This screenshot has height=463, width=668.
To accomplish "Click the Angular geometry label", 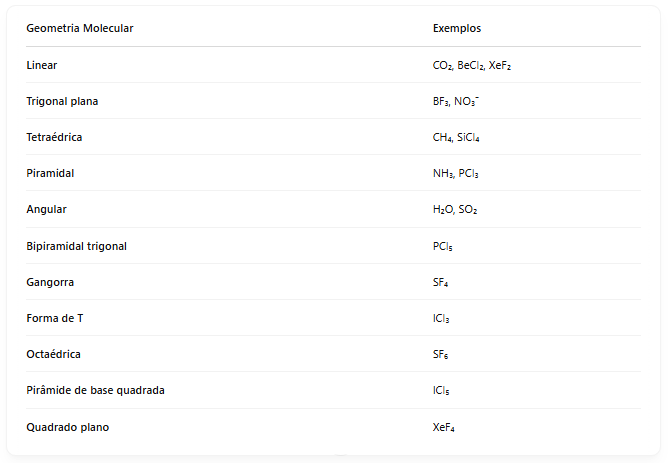I will [x=46, y=209].
